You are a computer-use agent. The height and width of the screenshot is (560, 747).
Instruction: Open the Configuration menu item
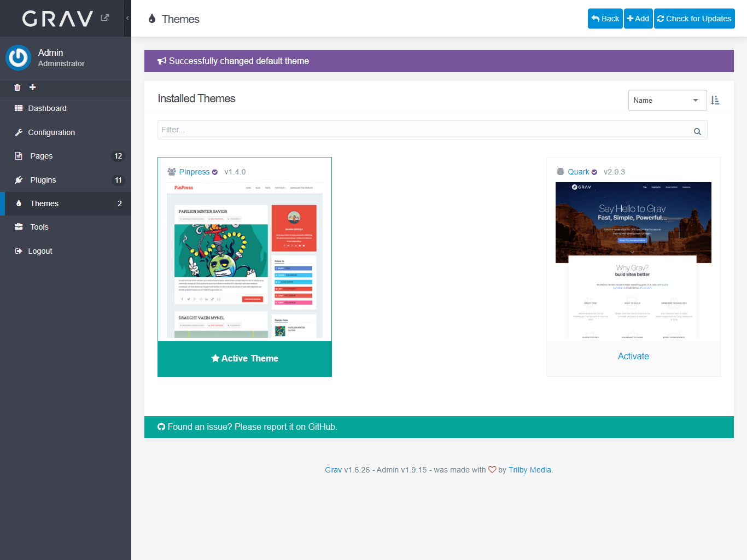pos(66,132)
